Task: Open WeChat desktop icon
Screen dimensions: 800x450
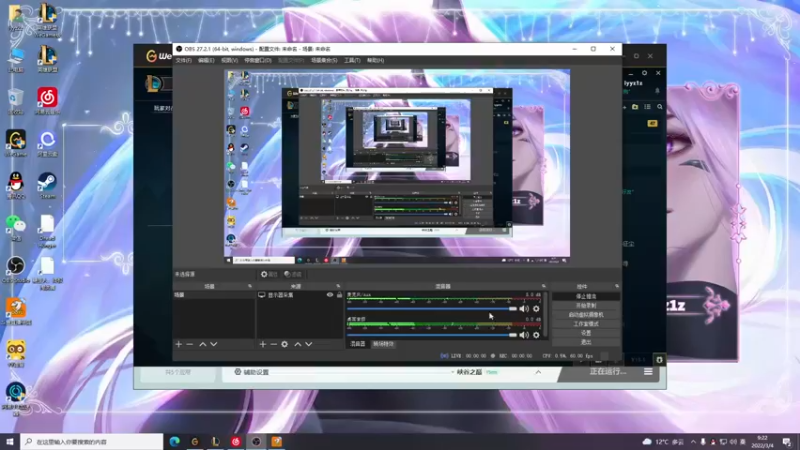Action: pyautogui.click(x=16, y=228)
